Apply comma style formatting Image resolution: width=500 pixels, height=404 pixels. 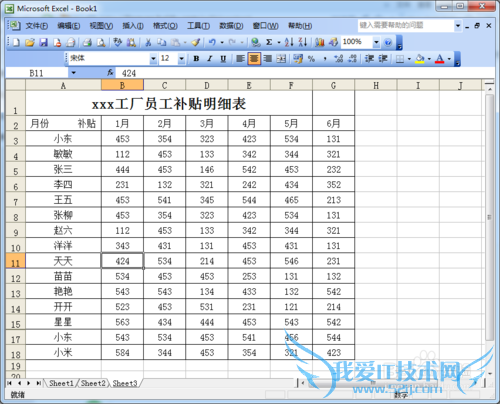tap(325, 59)
